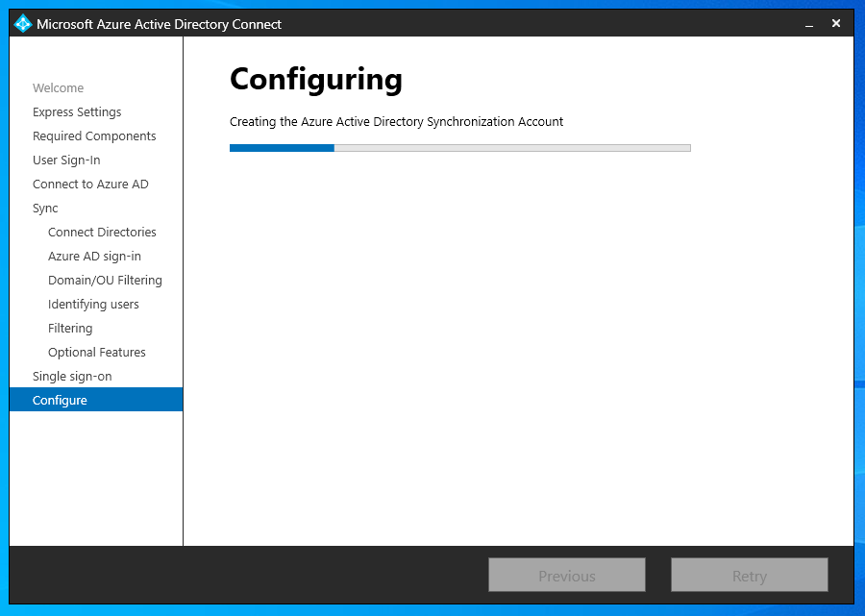
Task: Open the Required Components step
Action: [94, 136]
